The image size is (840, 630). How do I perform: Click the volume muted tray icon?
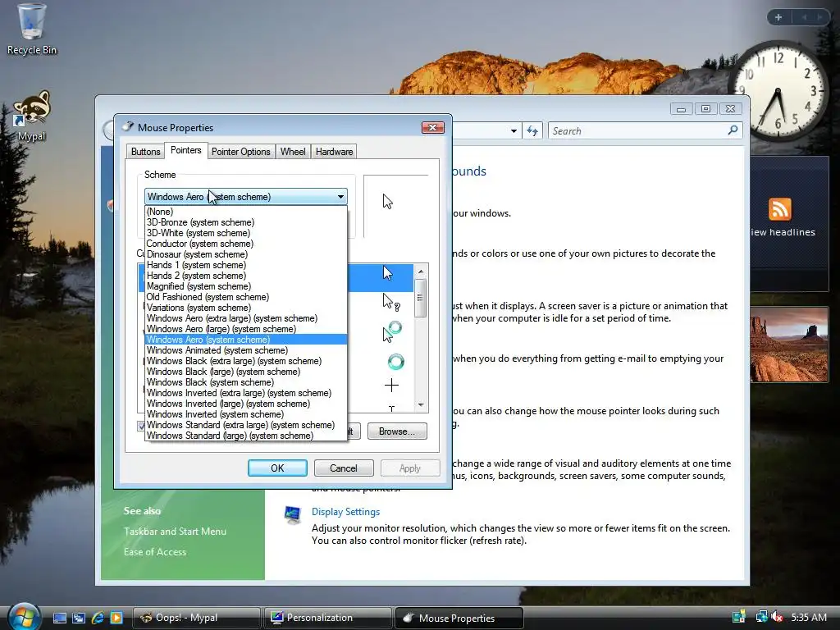point(778,617)
